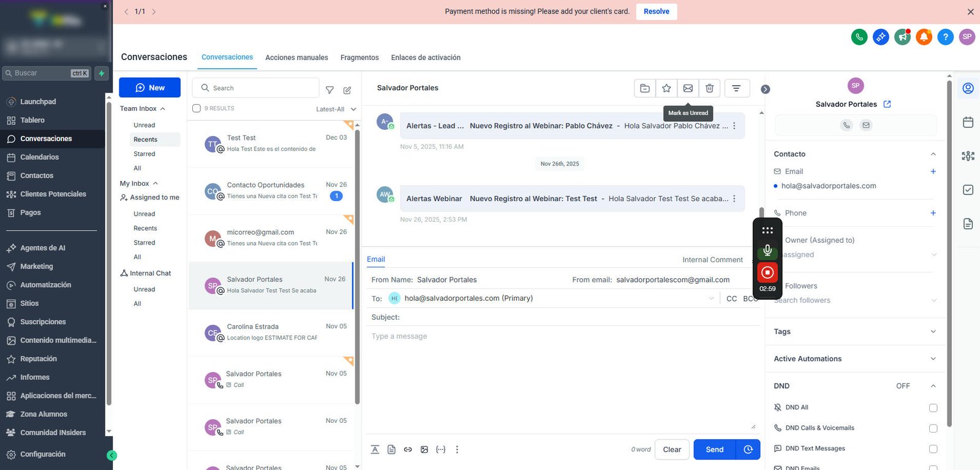980x470 pixels.
Task: Toggle the recorder microphone button
Action: pyautogui.click(x=767, y=251)
